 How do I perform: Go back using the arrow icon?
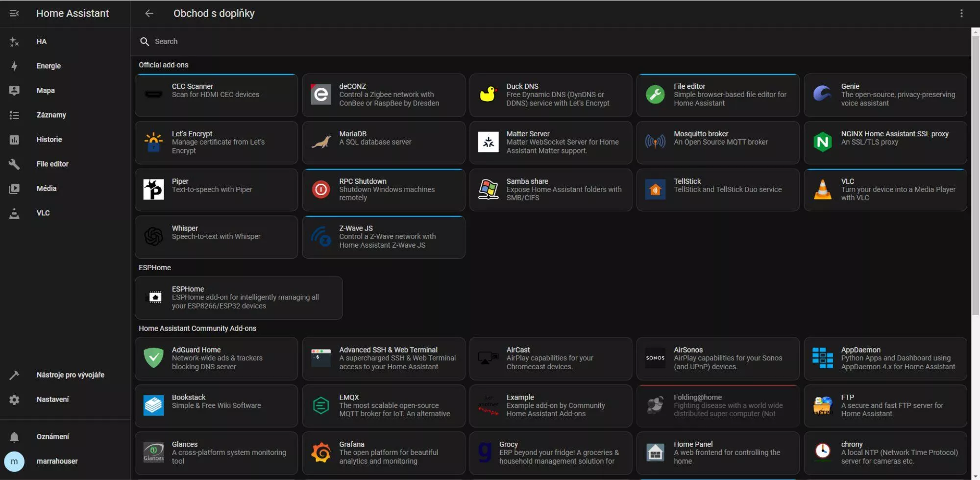pos(149,13)
